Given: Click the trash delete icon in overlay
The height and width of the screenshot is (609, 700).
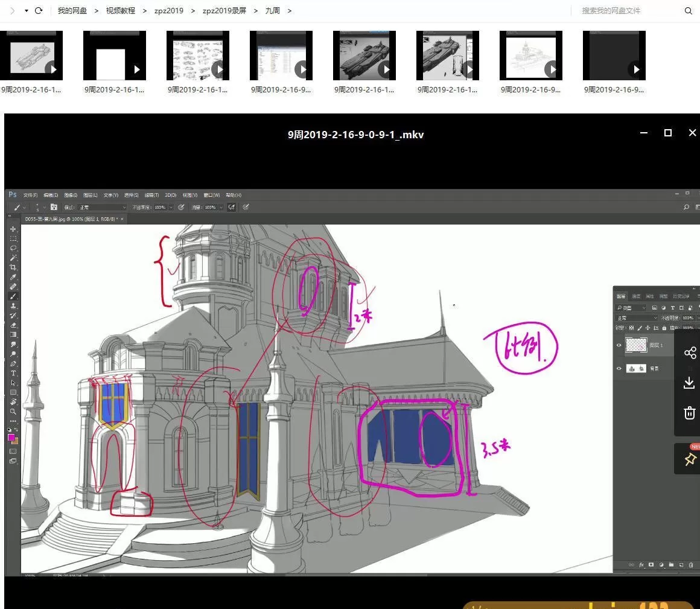Looking at the screenshot, I should coord(689,413).
